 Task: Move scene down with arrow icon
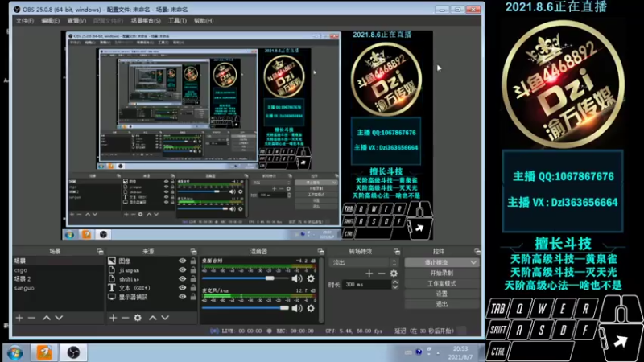pyautogui.click(x=59, y=318)
